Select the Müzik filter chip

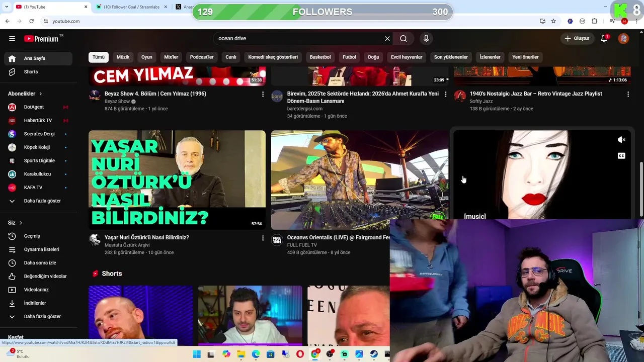click(x=123, y=57)
